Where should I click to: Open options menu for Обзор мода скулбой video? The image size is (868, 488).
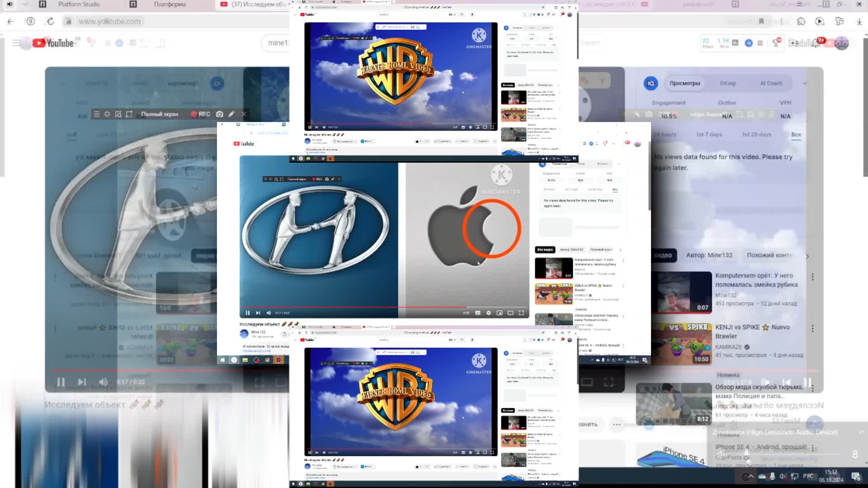click(x=812, y=388)
